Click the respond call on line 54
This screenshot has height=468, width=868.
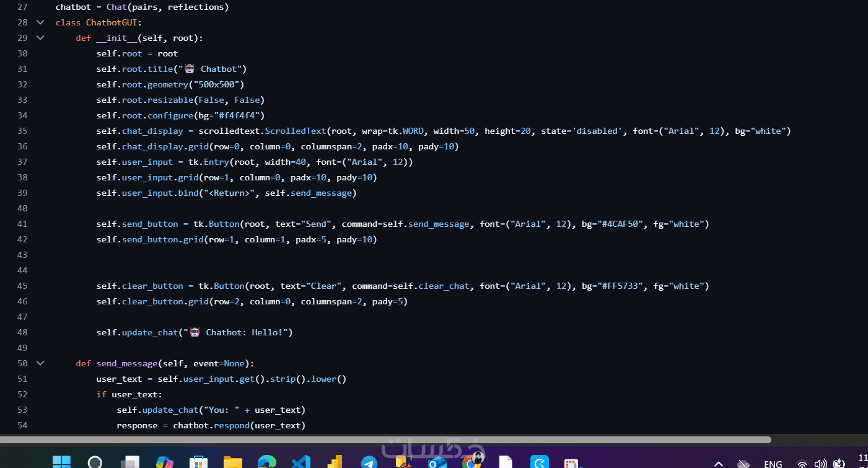click(x=232, y=425)
